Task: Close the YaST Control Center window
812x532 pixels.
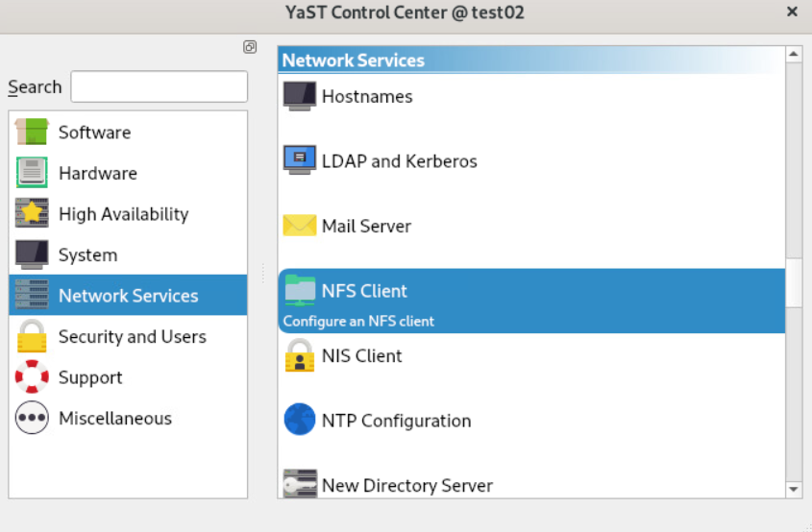Action: [792, 12]
